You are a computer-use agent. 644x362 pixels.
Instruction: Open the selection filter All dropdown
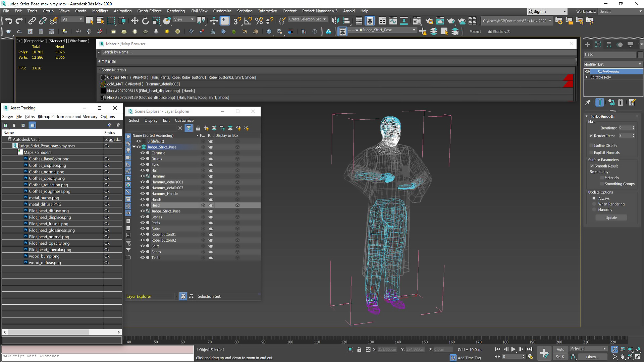[72, 19]
